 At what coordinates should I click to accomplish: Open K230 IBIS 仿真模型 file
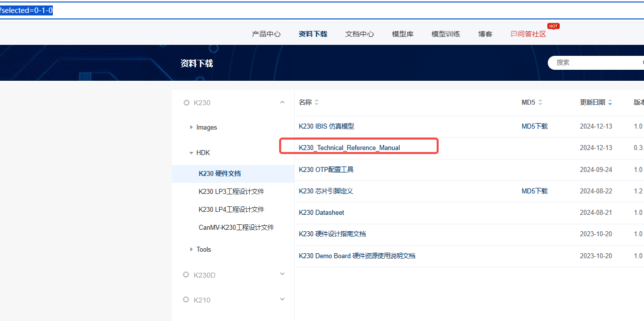pyautogui.click(x=326, y=126)
